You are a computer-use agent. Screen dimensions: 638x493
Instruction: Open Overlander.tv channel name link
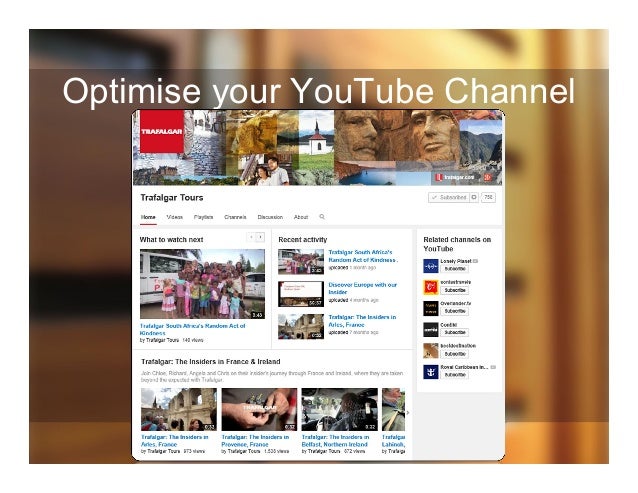456,303
